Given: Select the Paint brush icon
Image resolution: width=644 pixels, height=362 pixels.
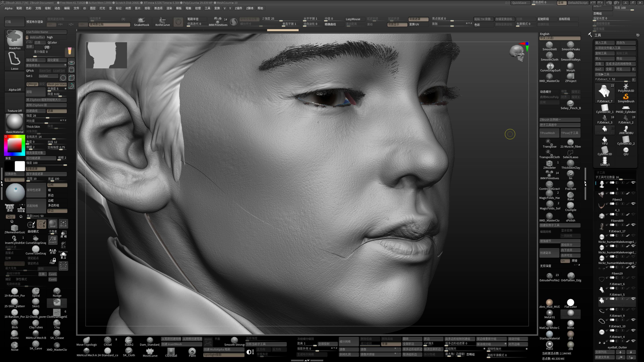Looking at the screenshot, I should 192,352.
